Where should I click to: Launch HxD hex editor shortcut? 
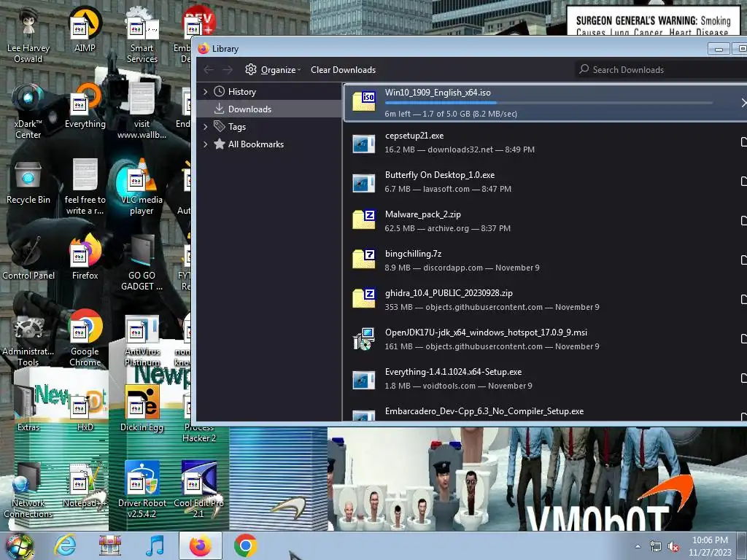tap(85, 410)
